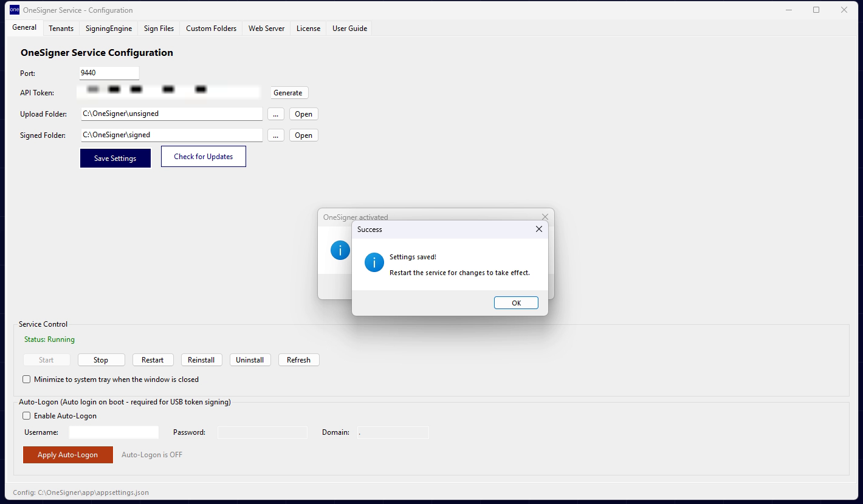Screen dimensions: 863x504
Task: Open the Web Server tab
Action: coord(266,28)
